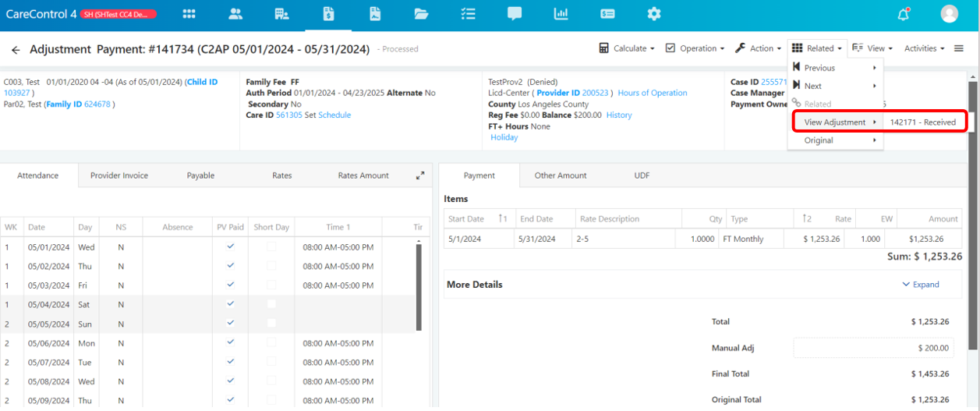The image size is (980, 411).
Task: Open the Calculate dropdown
Action: click(x=628, y=48)
